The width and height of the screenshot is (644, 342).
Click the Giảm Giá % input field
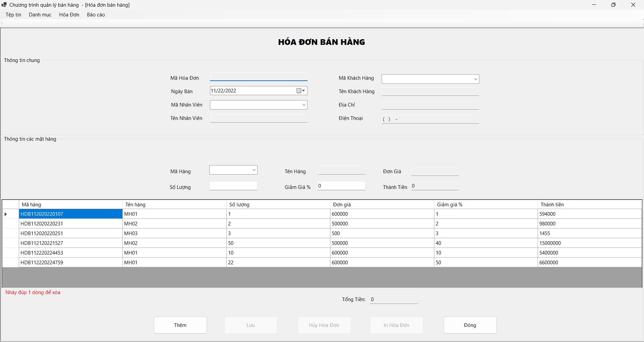tap(341, 186)
